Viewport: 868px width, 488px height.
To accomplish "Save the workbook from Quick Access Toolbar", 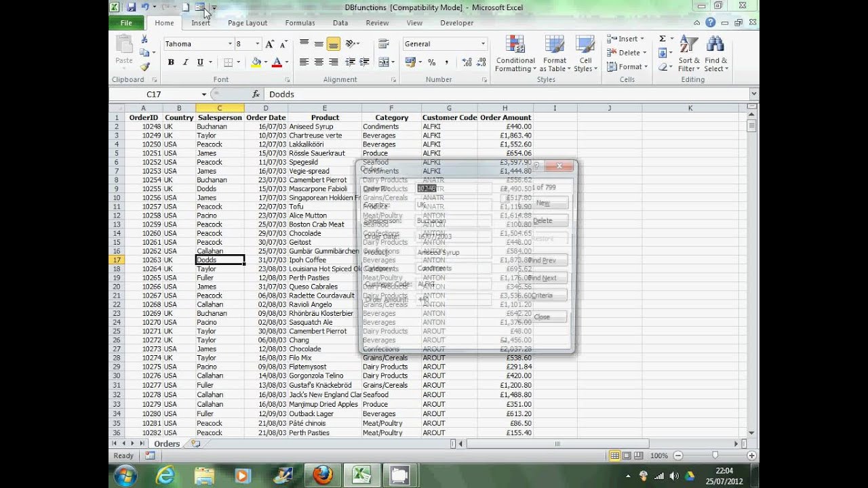I will click(131, 7).
